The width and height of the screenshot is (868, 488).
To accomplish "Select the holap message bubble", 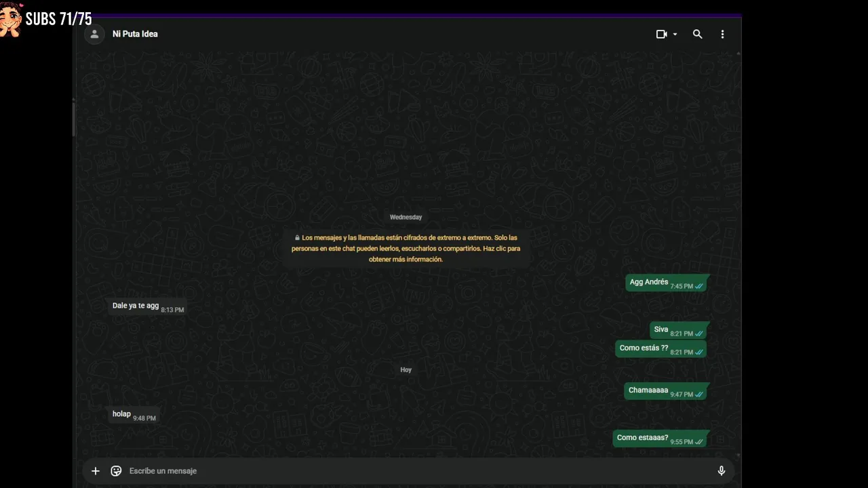I will coord(134,415).
